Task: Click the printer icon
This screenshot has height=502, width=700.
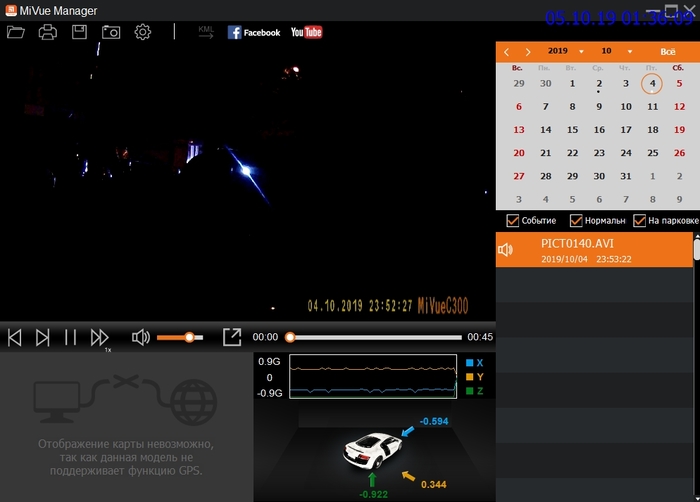Action: [x=47, y=32]
